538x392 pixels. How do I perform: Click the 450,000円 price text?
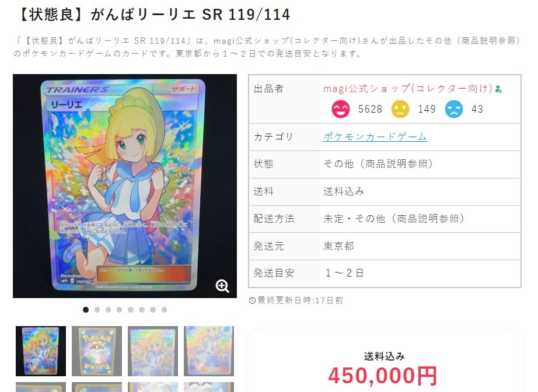[x=383, y=376]
